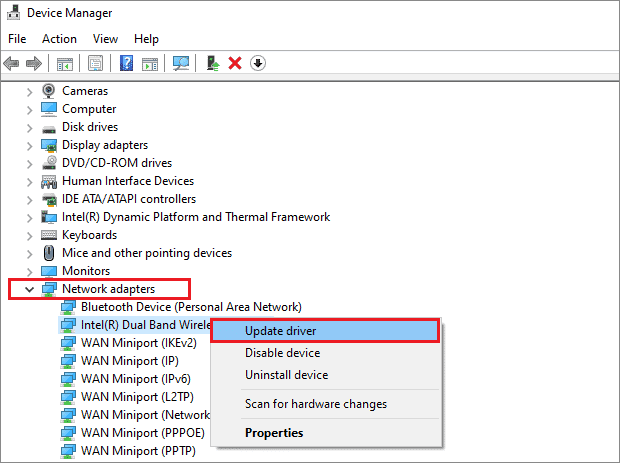
Task: Expand the Computer category chevron
Action: coord(29,110)
